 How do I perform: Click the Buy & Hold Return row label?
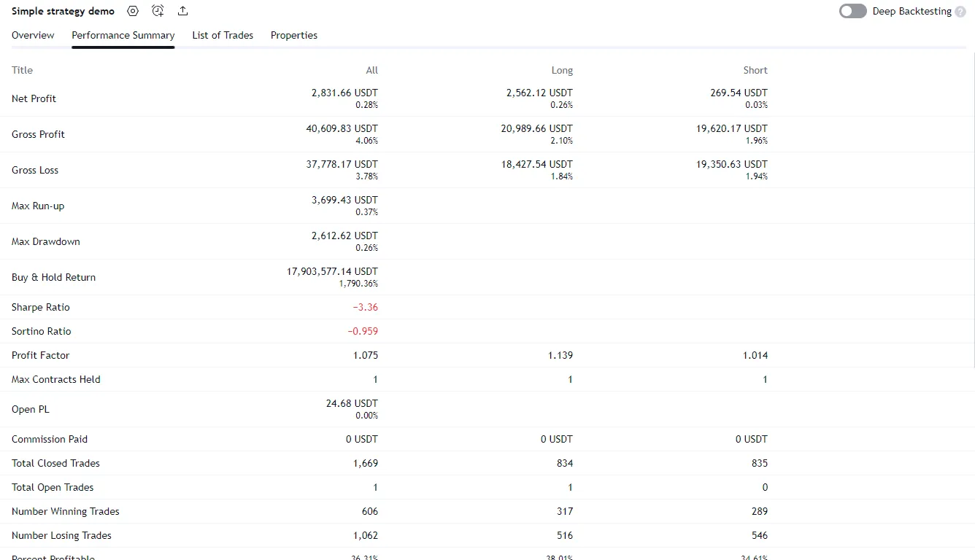click(x=53, y=277)
